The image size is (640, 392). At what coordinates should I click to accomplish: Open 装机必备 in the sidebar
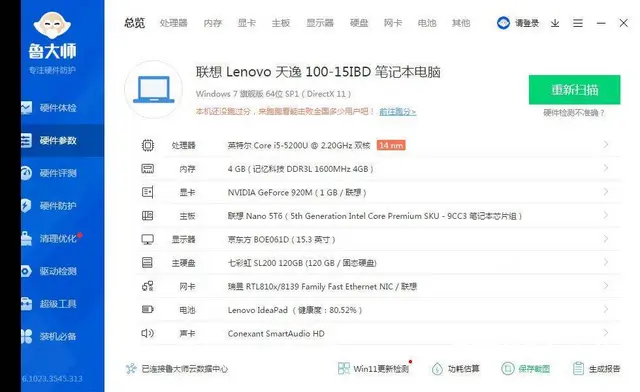[62, 336]
